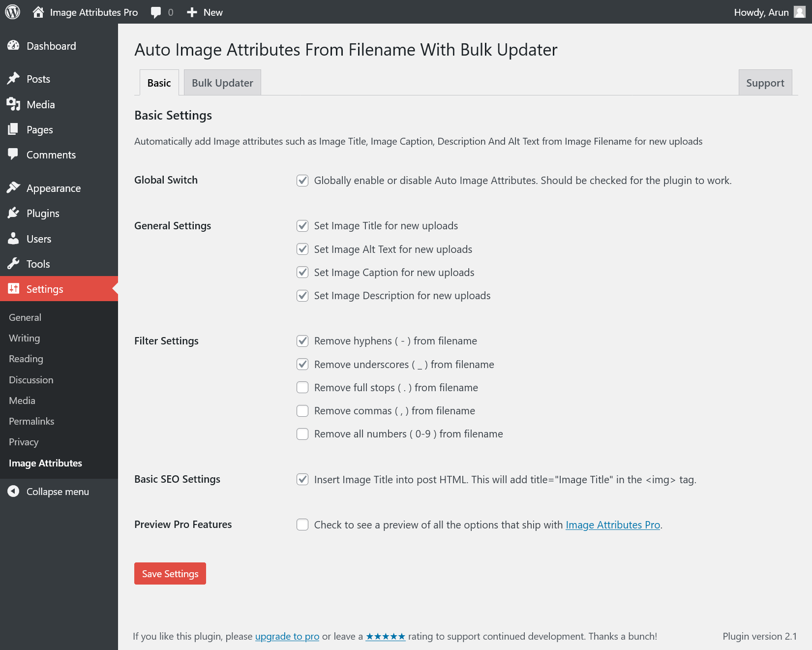812x650 pixels.
Task: Uncheck Set Image Description for new uploads
Action: tap(302, 296)
